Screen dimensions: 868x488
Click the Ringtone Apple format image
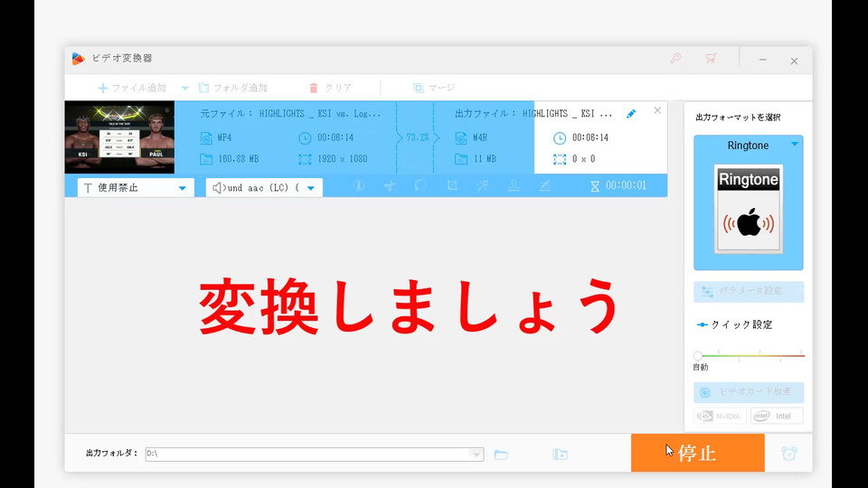point(749,209)
